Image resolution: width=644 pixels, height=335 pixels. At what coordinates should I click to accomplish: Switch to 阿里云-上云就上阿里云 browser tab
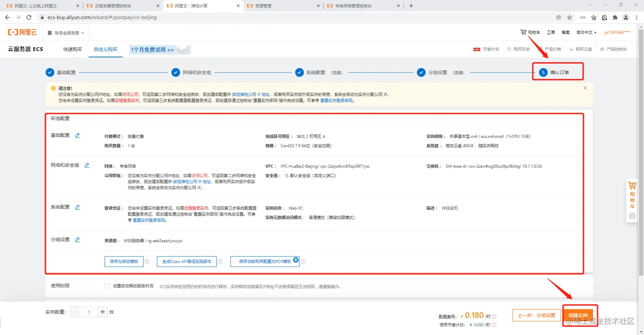click(x=42, y=6)
